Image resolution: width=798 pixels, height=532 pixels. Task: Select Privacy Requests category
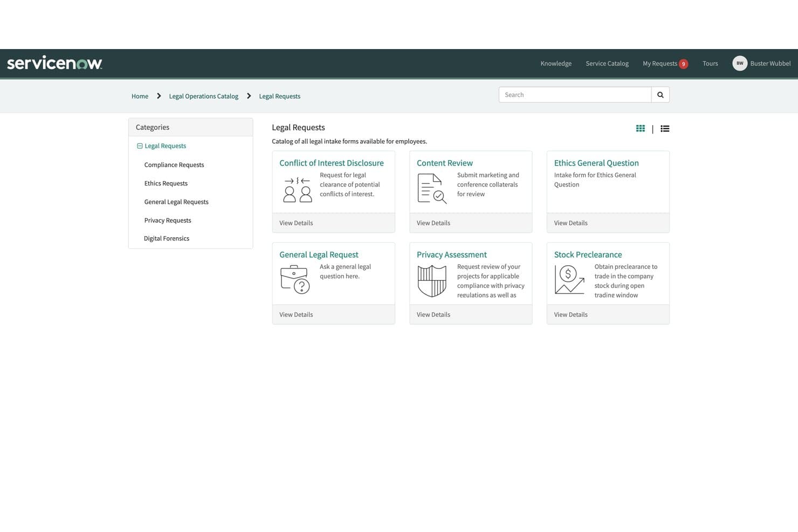168,220
